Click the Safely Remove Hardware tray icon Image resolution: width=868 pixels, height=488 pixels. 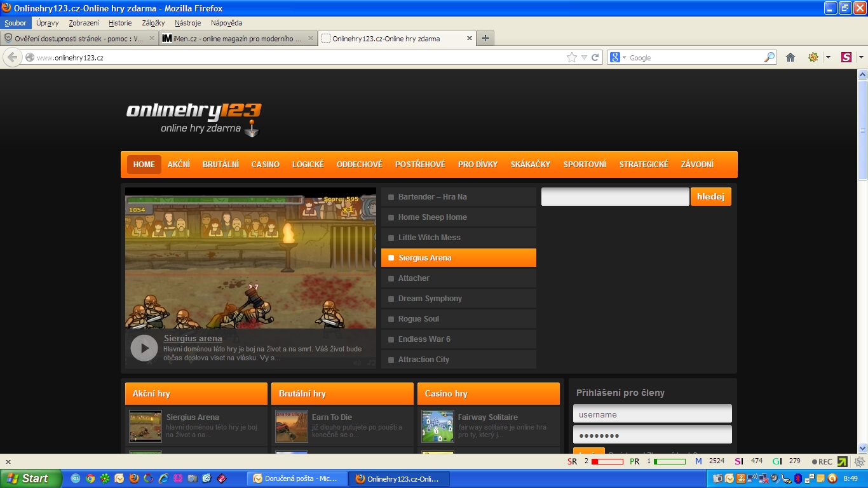[x=788, y=478]
